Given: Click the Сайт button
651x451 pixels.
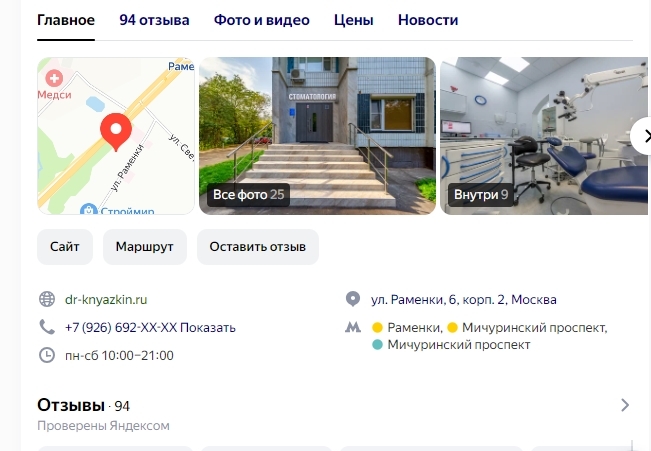Looking at the screenshot, I should 65,247.
